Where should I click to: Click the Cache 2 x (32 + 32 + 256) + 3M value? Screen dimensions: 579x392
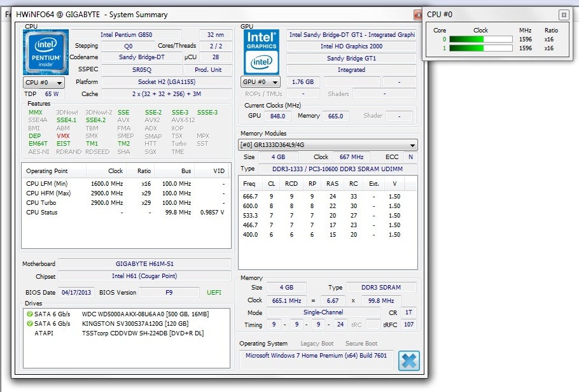point(167,94)
